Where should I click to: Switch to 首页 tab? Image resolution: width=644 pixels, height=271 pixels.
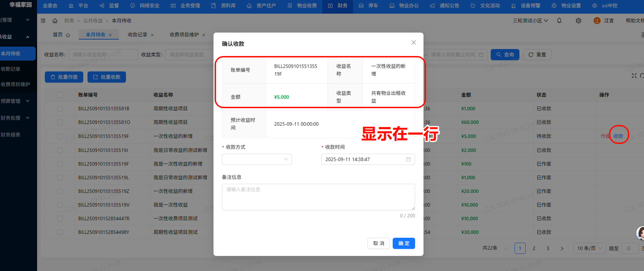61,35
